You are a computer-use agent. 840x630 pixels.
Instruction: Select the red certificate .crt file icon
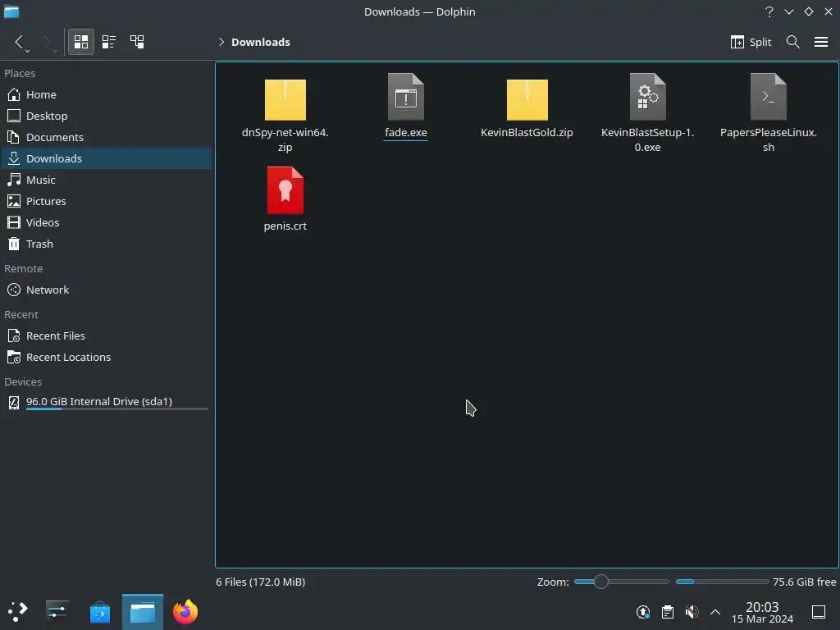285,190
